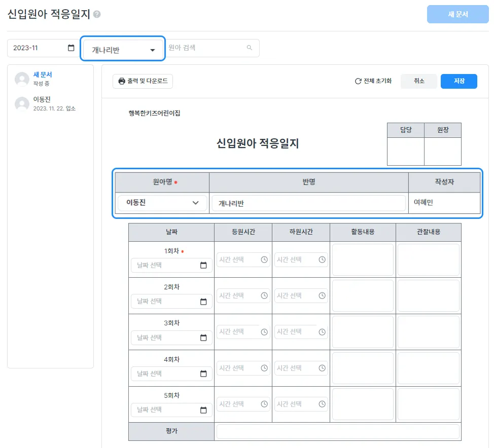
Task: Click the 4회차 날짜 선택 field
Action: pyautogui.click(x=172, y=374)
